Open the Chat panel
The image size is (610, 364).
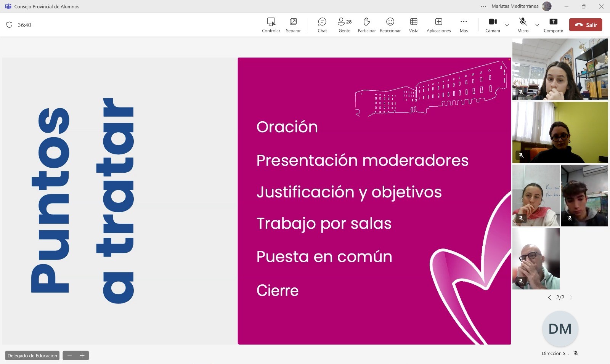click(322, 25)
